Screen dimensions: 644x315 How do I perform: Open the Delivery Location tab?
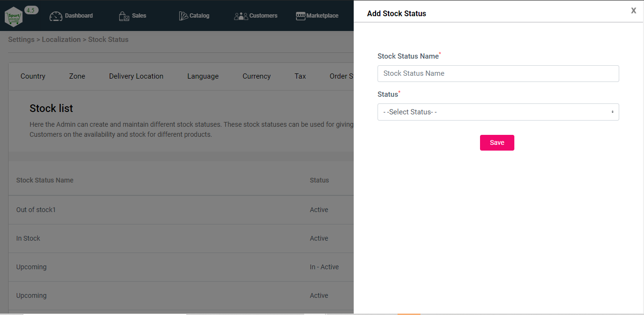tap(136, 76)
